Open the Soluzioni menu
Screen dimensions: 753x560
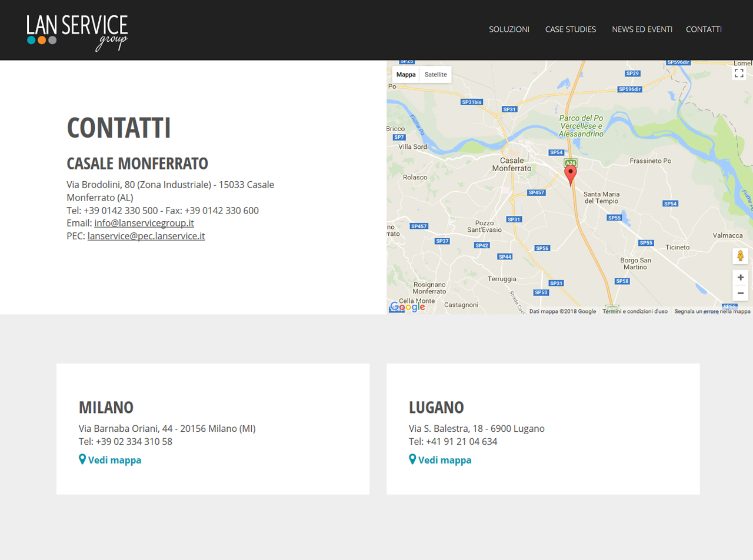[509, 29]
